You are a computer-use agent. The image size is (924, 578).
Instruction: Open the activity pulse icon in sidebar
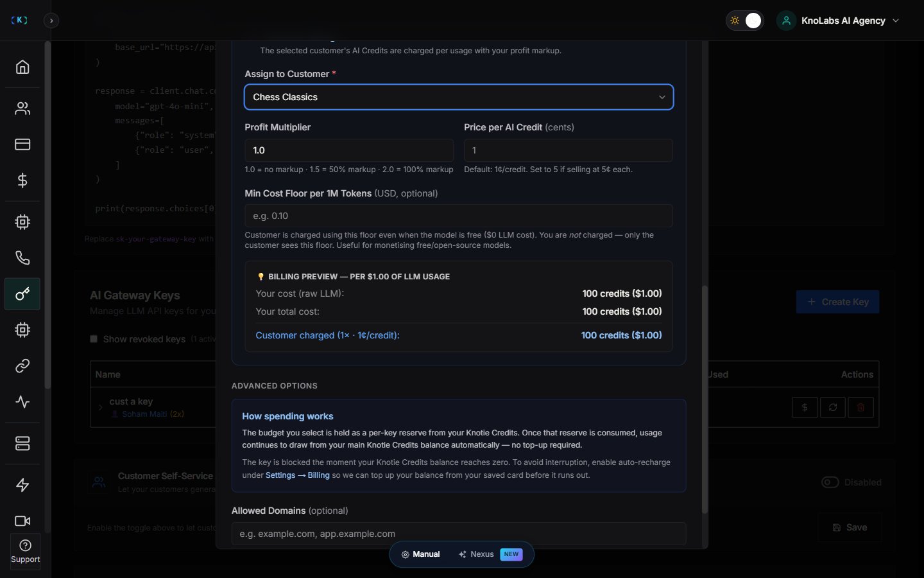[x=22, y=402]
